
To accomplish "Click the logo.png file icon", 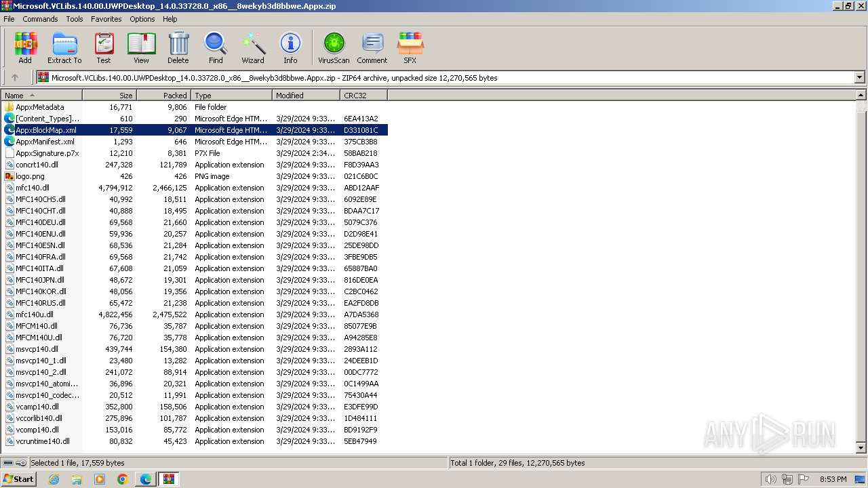I will click(9, 176).
